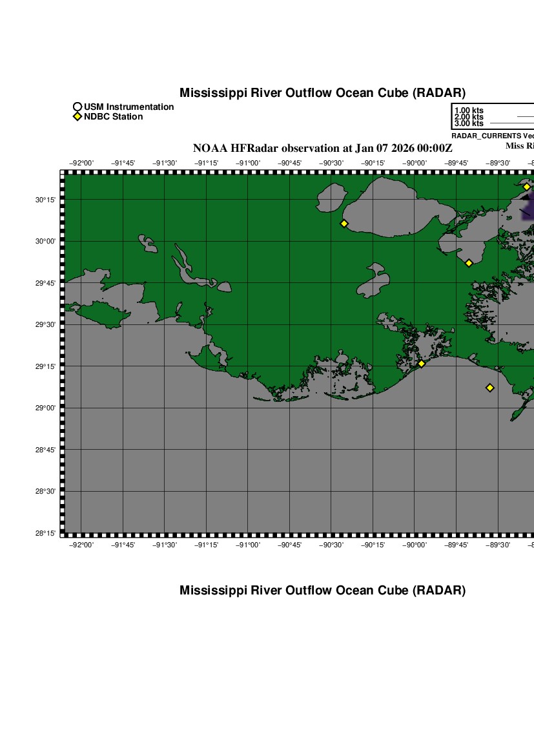Click the 28°45' latitude axis label

45,450
